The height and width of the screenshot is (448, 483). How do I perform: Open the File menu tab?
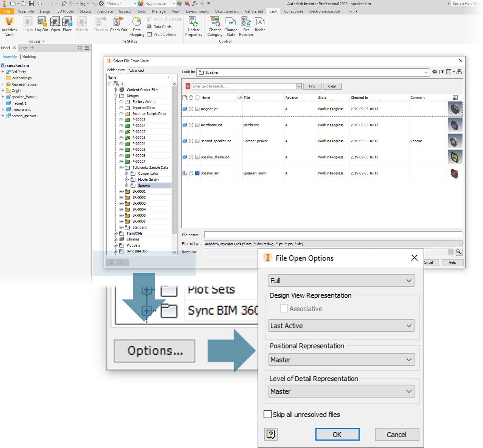click(7, 11)
